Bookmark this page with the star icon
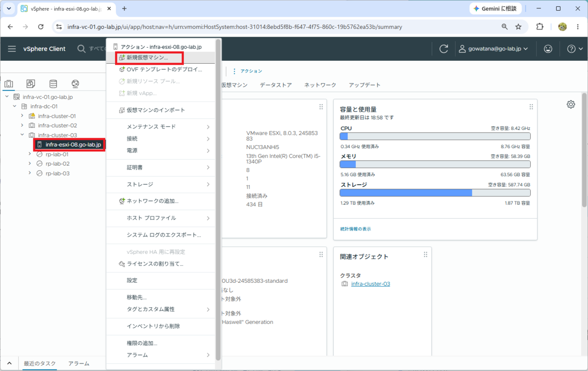588x371 pixels. [x=518, y=27]
